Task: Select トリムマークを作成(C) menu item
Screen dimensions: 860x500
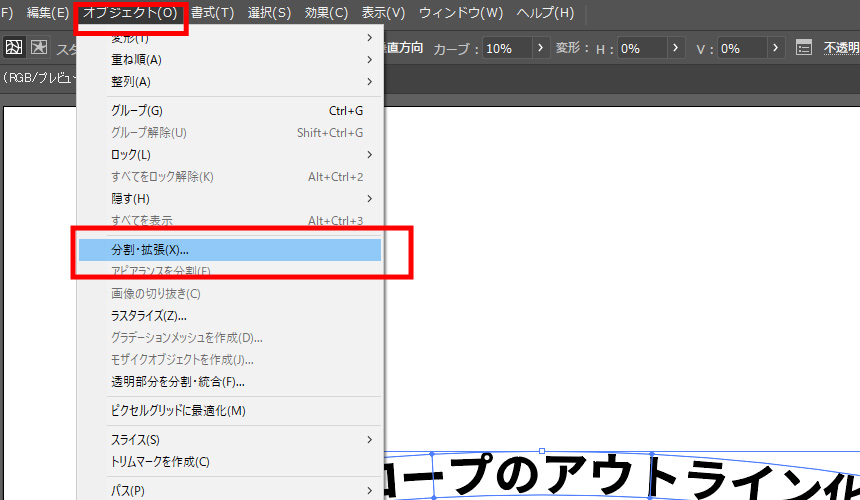Action: pos(160,462)
